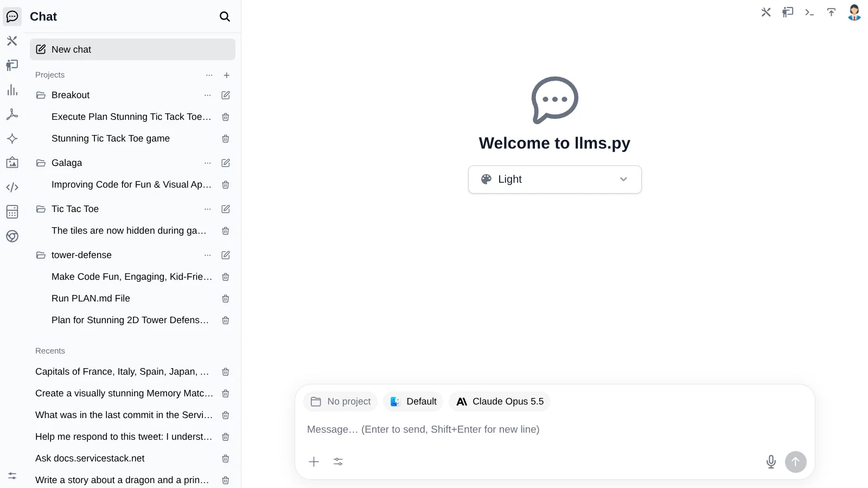
Task: Open 'Plan for Stunning 2D Tower Defens' chat
Action: (x=130, y=320)
